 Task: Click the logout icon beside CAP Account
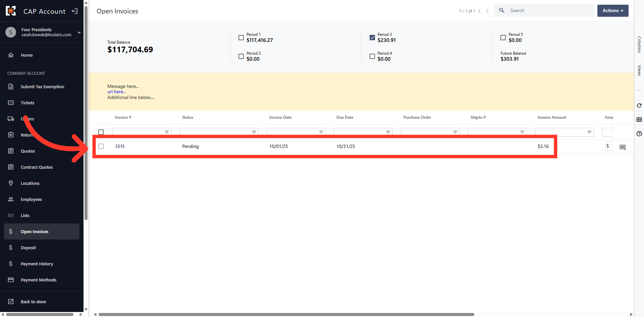(74, 11)
